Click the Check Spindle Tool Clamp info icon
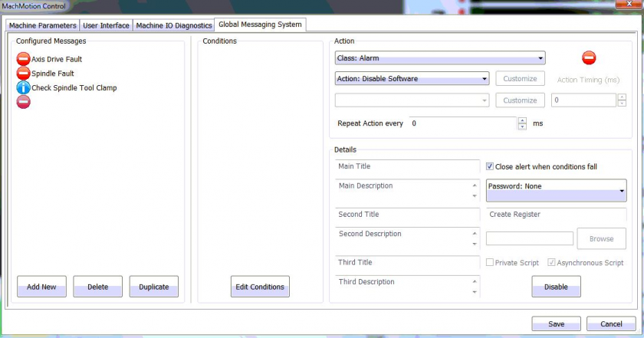644x338 pixels. pos(24,87)
